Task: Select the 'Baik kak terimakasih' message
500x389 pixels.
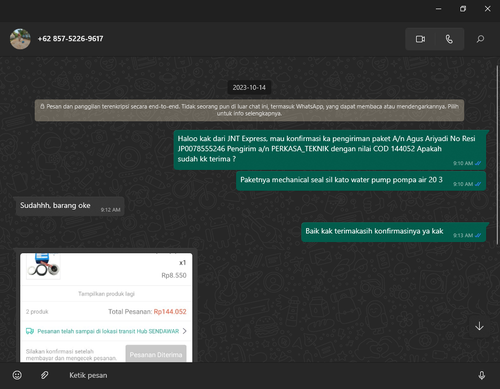Action: [393, 232]
